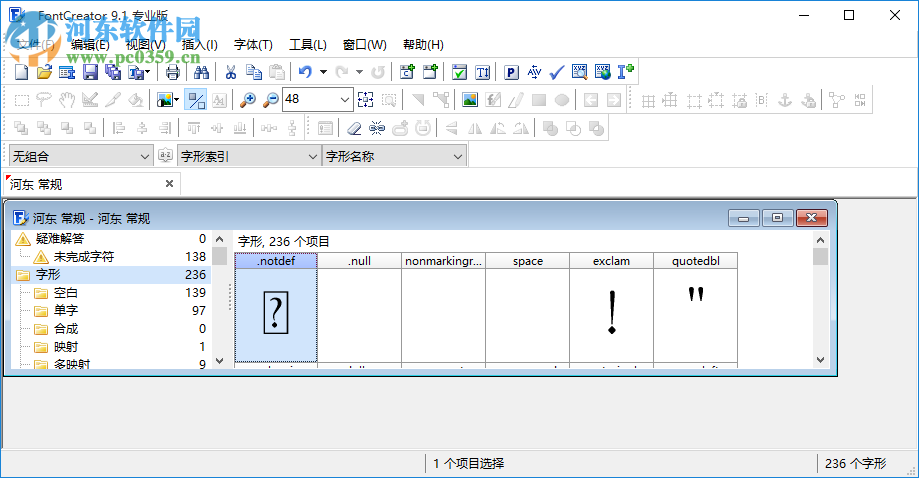Screen dimensions: 919x478
Task: Open the 工具(L) menu
Action: 308,45
